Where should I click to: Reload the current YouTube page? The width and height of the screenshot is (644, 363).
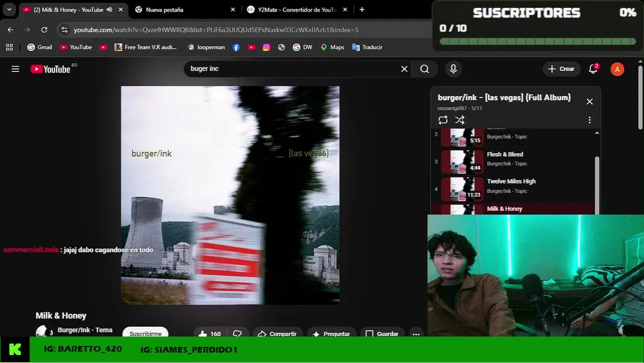[x=44, y=30]
